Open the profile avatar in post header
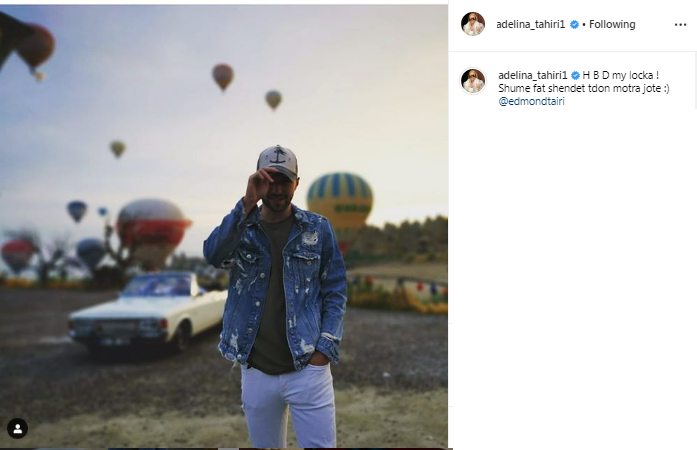697x450 pixels. click(473, 24)
